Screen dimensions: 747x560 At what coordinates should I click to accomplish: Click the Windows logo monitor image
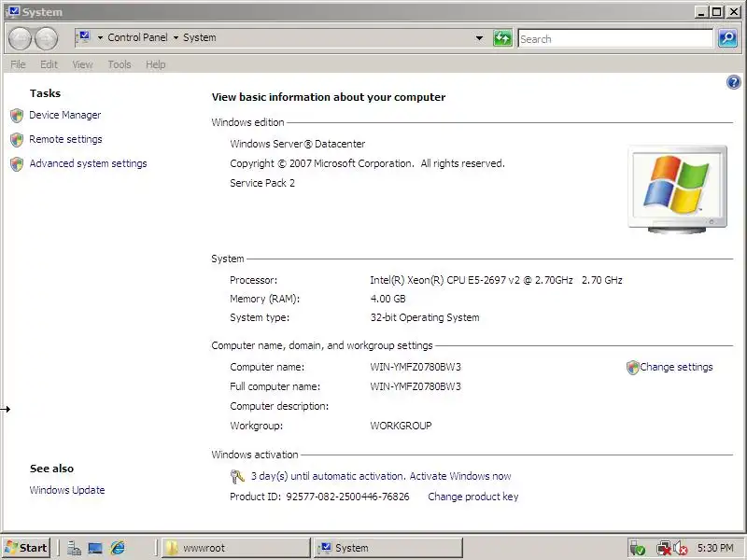(x=678, y=189)
